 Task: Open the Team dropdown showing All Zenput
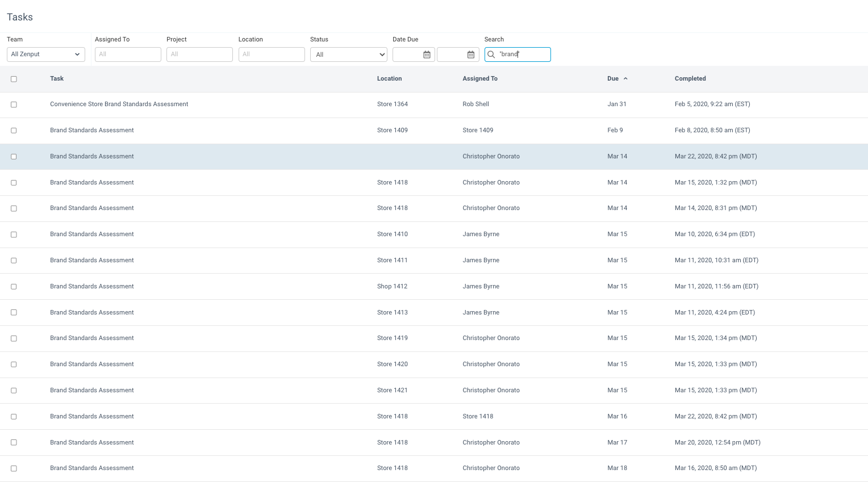(45, 54)
